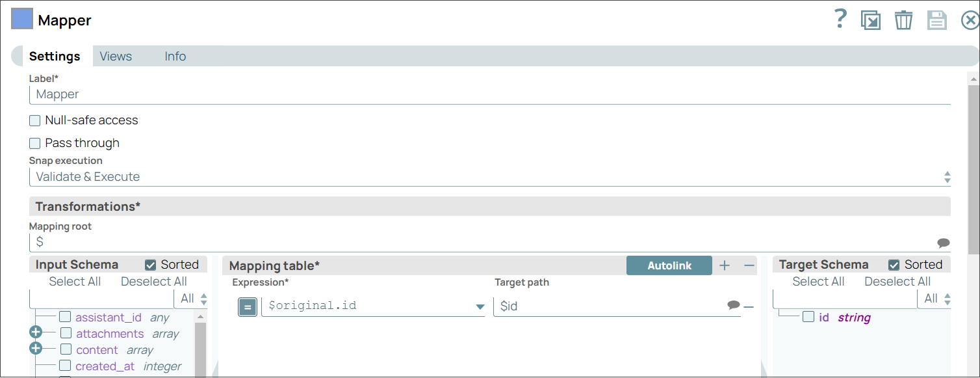Screen dimensions: 980x378
Task: Check the assistant_id field in Input Schema
Action: point(65,316)
